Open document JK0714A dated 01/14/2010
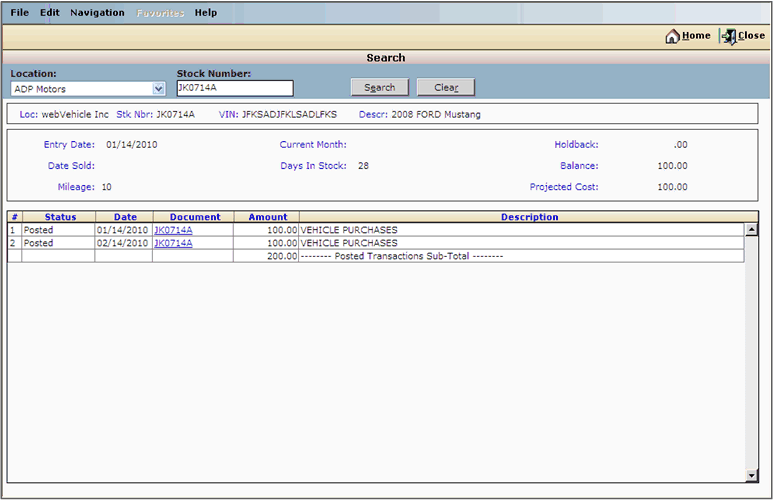This screenshot has height=500, width=773. click(173, 230)
